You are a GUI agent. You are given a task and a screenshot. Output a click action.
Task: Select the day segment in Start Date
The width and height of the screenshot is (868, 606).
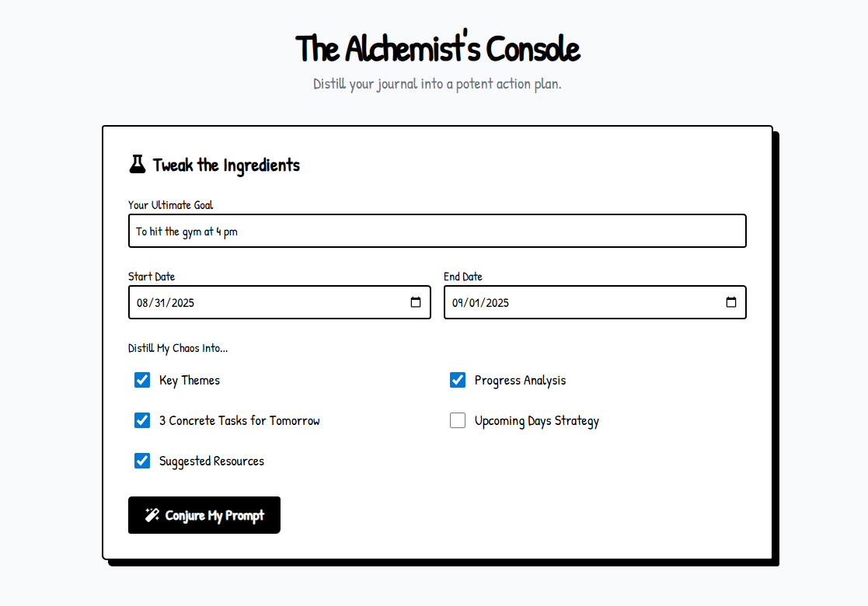click(x=161, y=303)
